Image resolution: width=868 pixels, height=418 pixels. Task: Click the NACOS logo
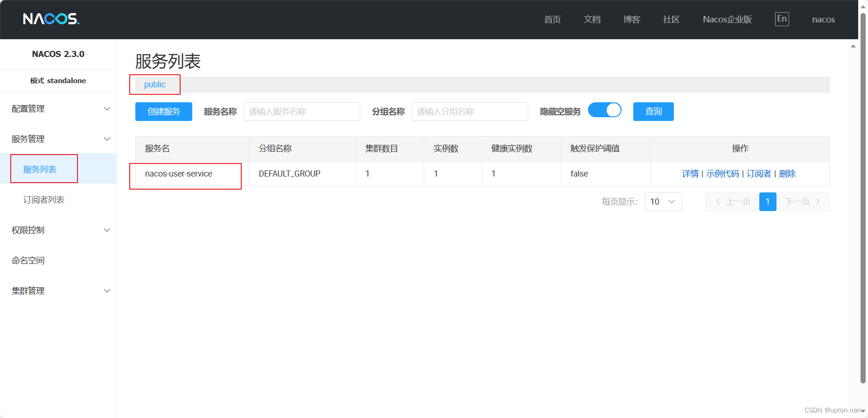51,19
